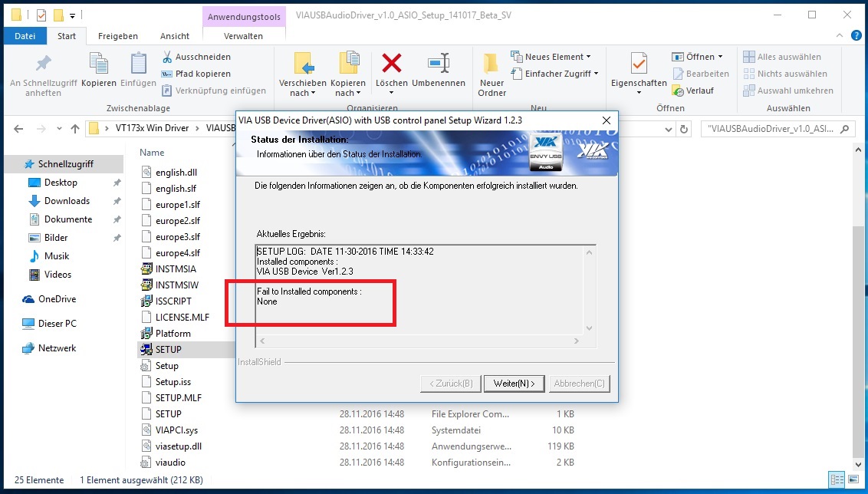Image resolution: width=868 pixels, height=494 pixels.
Task: Open Desktop in the navigation pane
Action: click(x=61, y=183)
